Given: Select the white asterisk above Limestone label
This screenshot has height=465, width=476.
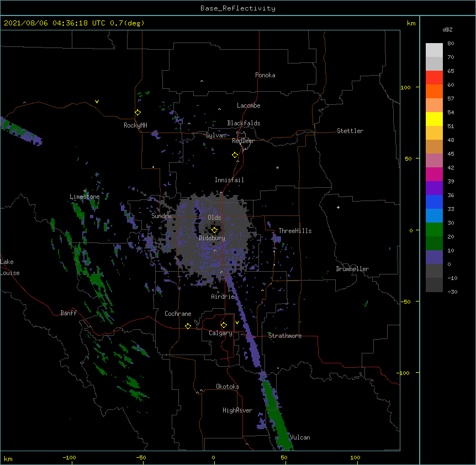Looking at the screenshot, I should 85,191.
